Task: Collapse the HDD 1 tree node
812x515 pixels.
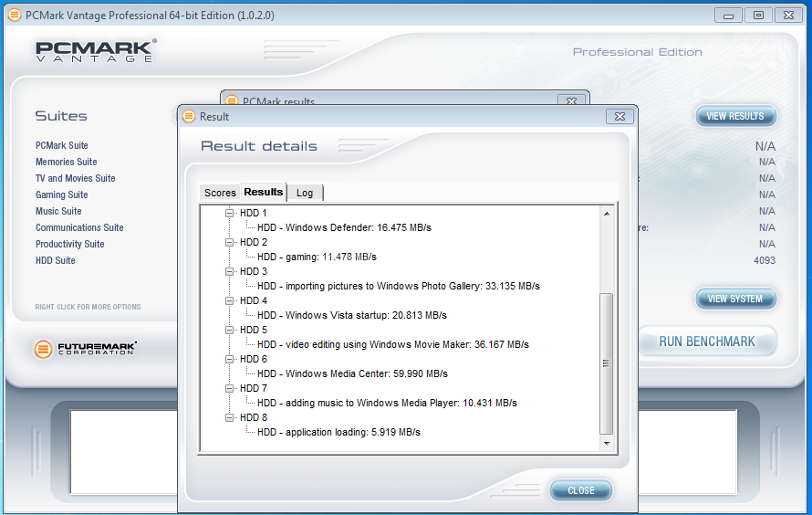Action: 229,213
